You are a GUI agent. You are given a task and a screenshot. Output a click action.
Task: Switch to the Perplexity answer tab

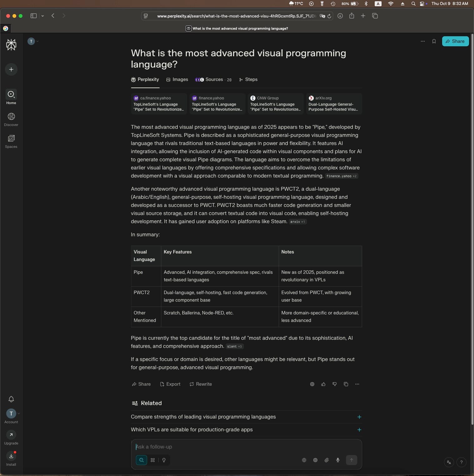pos(145,80)
